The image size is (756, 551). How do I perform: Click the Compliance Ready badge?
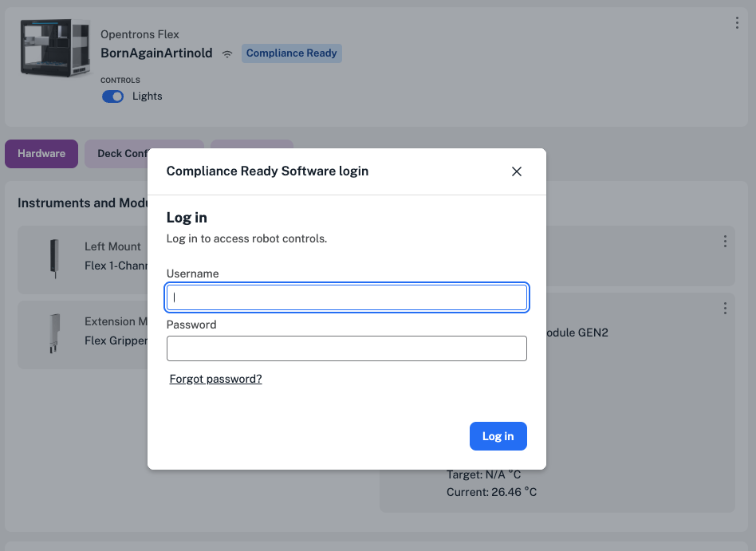(292, 53)
